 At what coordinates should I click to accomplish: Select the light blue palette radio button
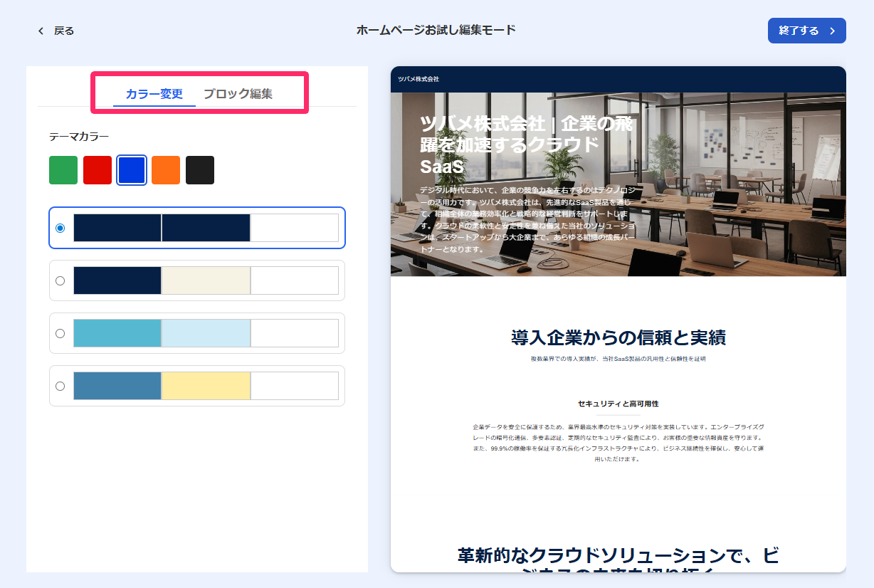click(60, 333)
